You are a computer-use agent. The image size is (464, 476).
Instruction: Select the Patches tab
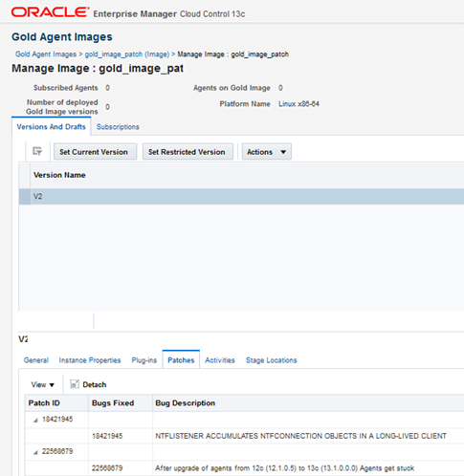coord(181,360)
